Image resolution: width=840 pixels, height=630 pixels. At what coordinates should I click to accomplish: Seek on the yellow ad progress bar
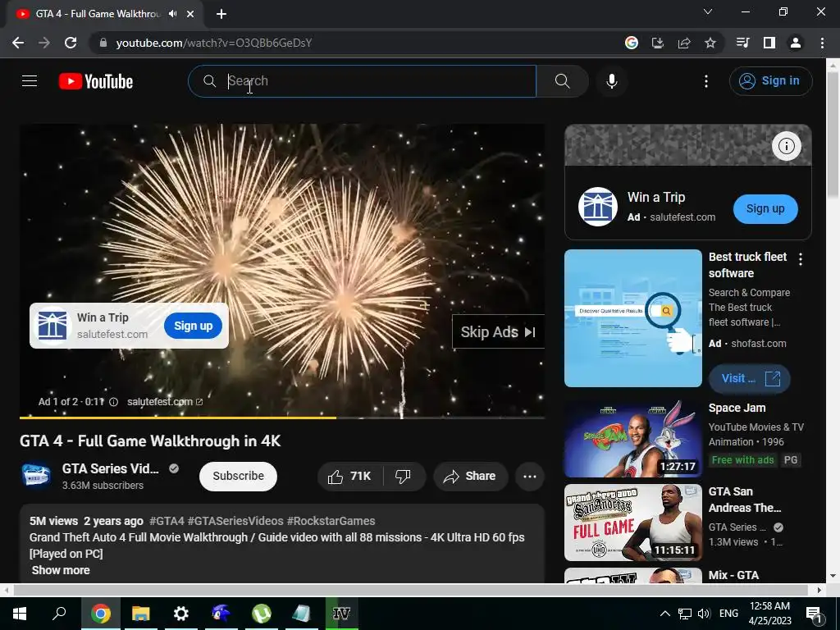(282, 418)
